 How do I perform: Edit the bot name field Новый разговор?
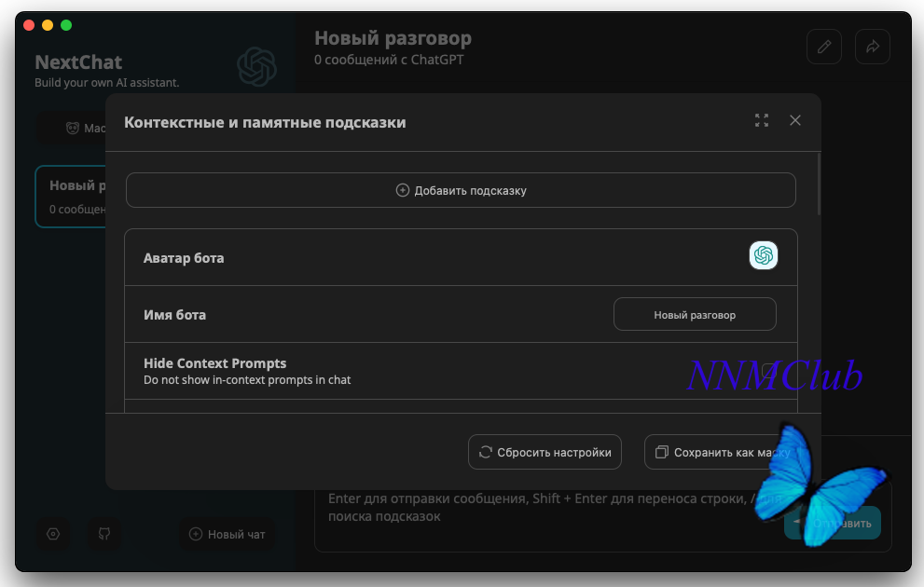[695, 314]
